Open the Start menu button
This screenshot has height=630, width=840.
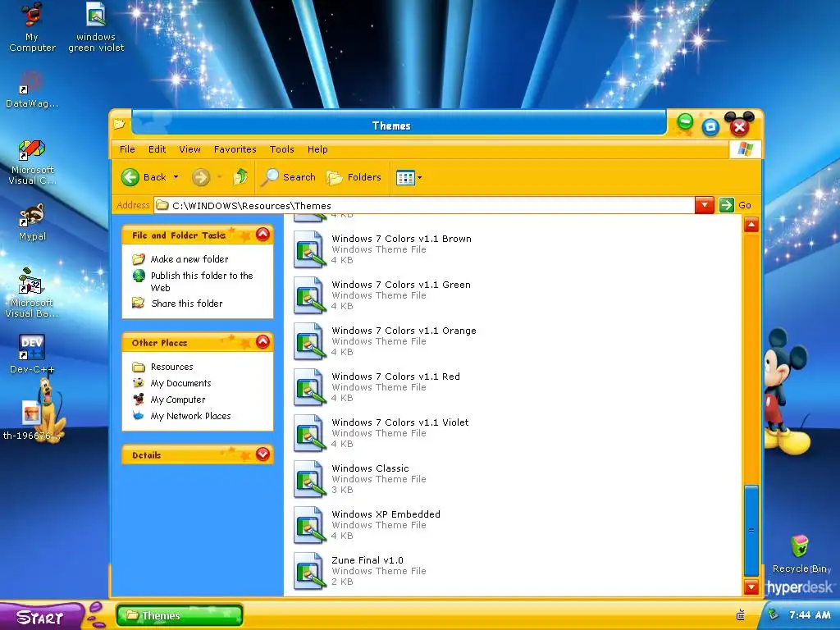coord(40,617)
